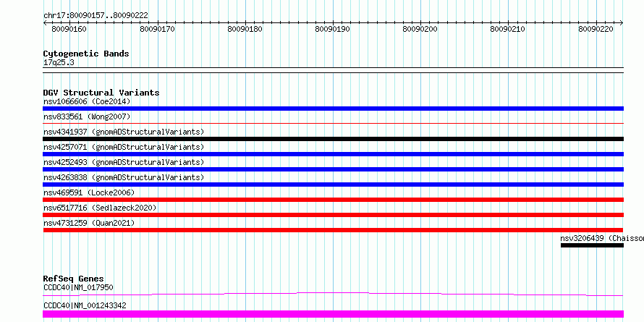Click the nsv3206439 Chaisson variant label
This screenshot has height=322, width=644.
click(x=602, y=238)
